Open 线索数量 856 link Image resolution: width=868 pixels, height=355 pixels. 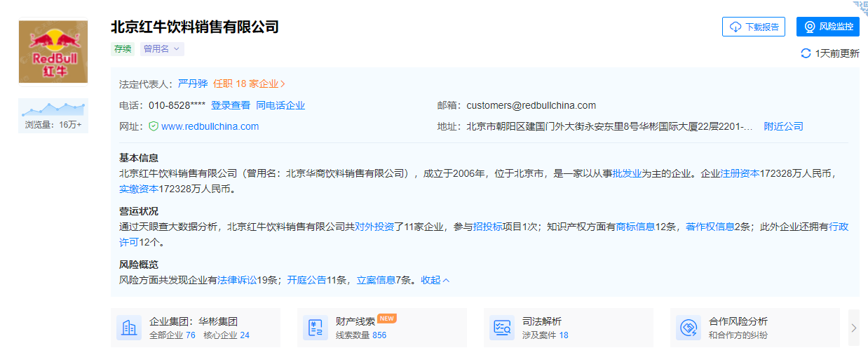pos(361,335)
